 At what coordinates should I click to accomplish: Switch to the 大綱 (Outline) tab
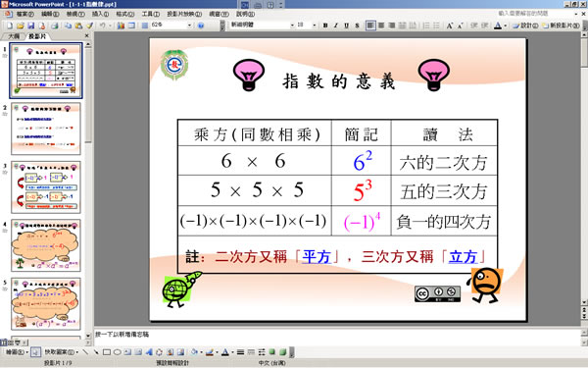[14, 36]
